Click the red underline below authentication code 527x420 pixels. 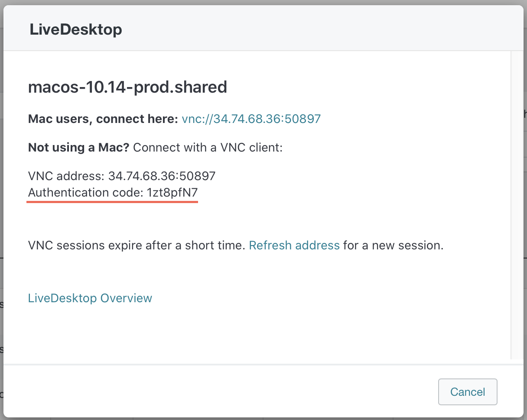[x=112, y=201]
